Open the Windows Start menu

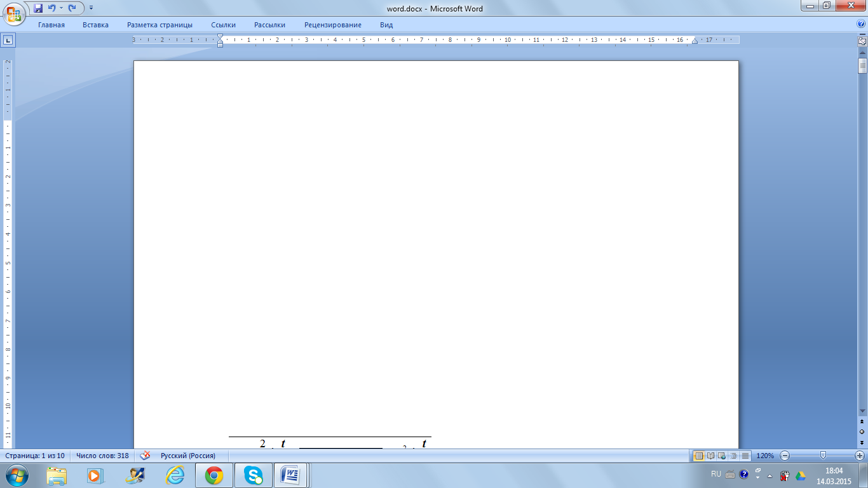tap(17, 475)
